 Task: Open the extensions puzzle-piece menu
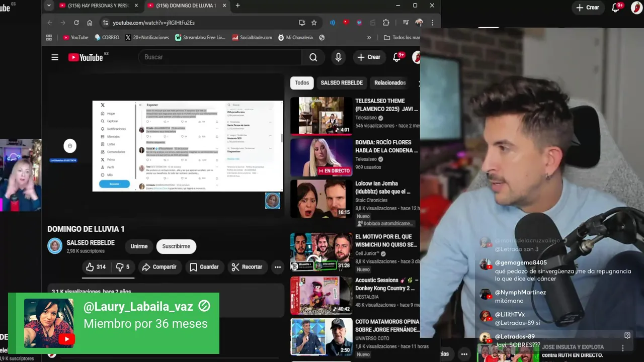coord(386,23)
